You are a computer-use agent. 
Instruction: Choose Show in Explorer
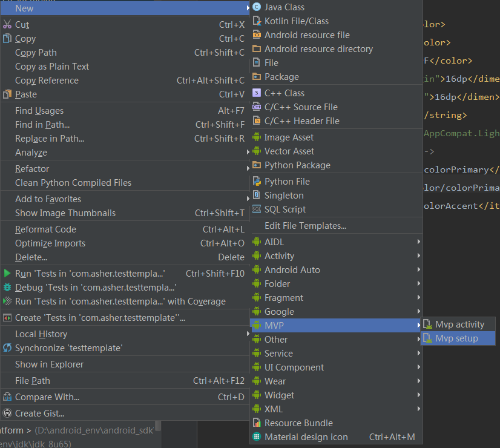(x=125, y=364)
